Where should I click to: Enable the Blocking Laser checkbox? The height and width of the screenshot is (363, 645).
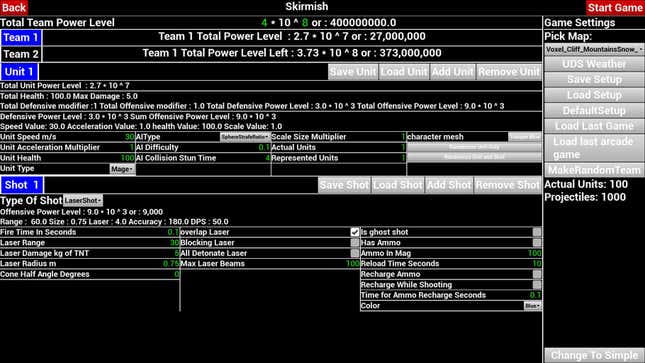pyautogui.click(x=355, y=243)
